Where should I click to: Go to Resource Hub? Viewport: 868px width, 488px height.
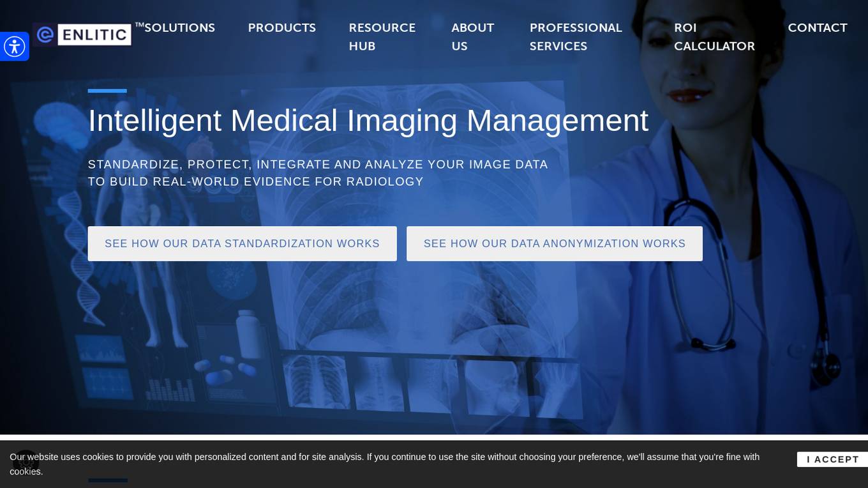click(382, 37)
